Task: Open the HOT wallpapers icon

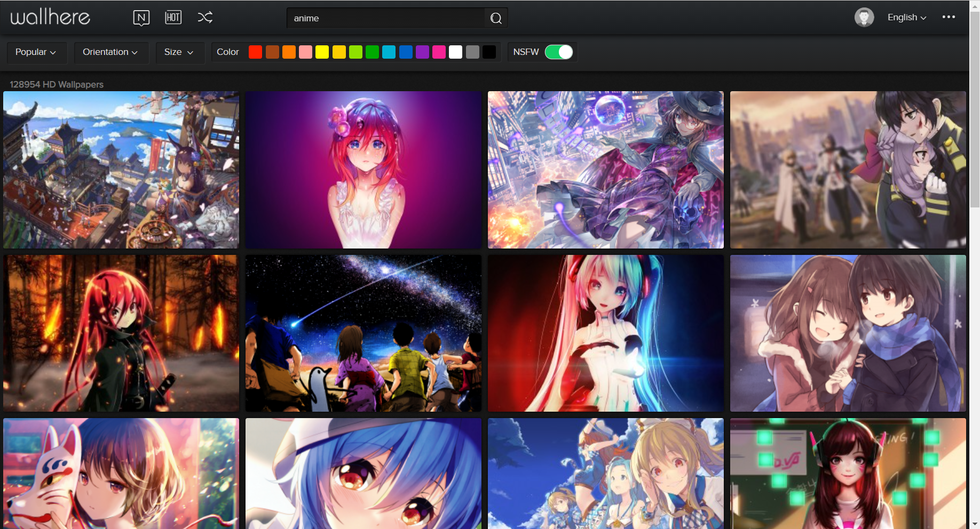Action: click(173, 18)
